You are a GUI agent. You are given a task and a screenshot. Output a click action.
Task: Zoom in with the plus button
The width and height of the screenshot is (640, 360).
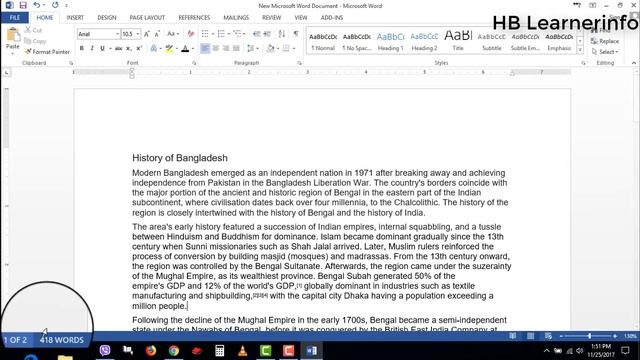(615, 336)
